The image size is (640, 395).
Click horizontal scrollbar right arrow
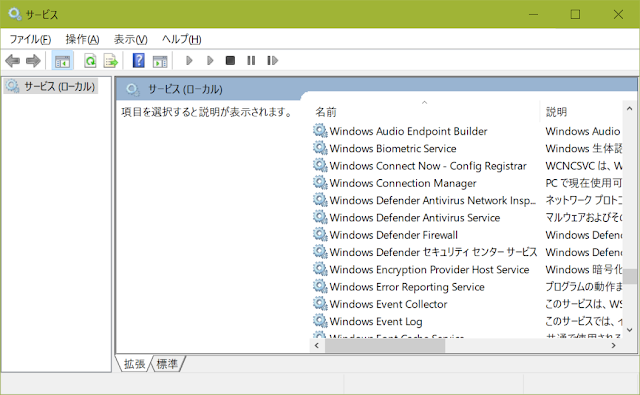pyautogui.click(x=613, y=345)
